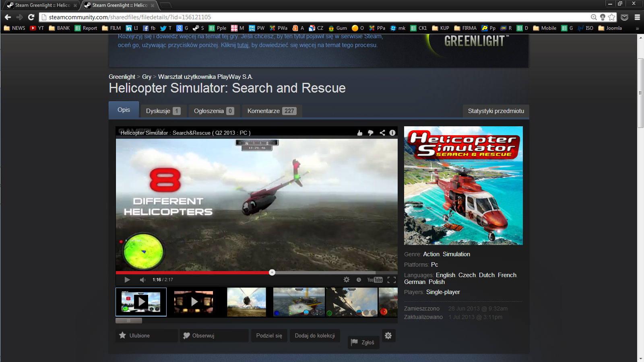Enter fullscreen video mode
644x362 pixels.
tap(391, 280)
